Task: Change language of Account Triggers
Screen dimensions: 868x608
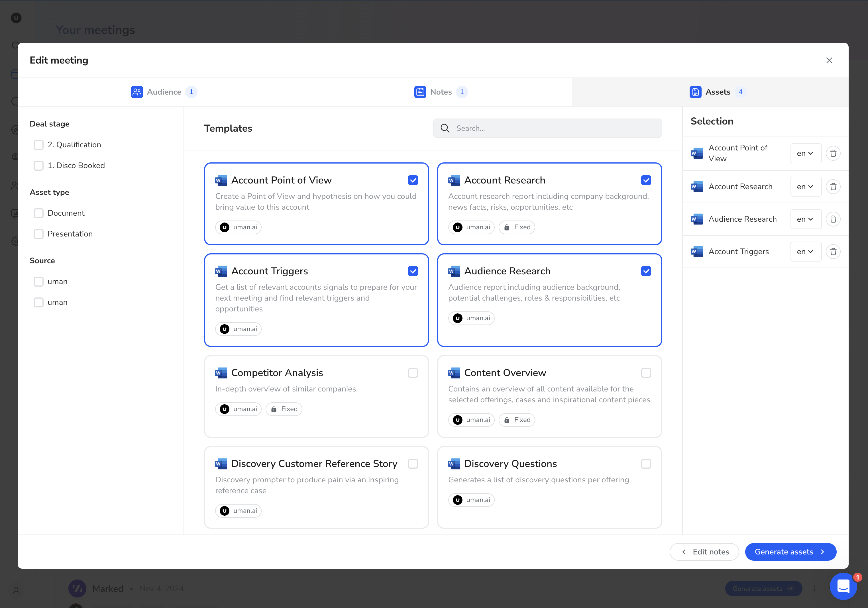Action: tap(805, 252)
